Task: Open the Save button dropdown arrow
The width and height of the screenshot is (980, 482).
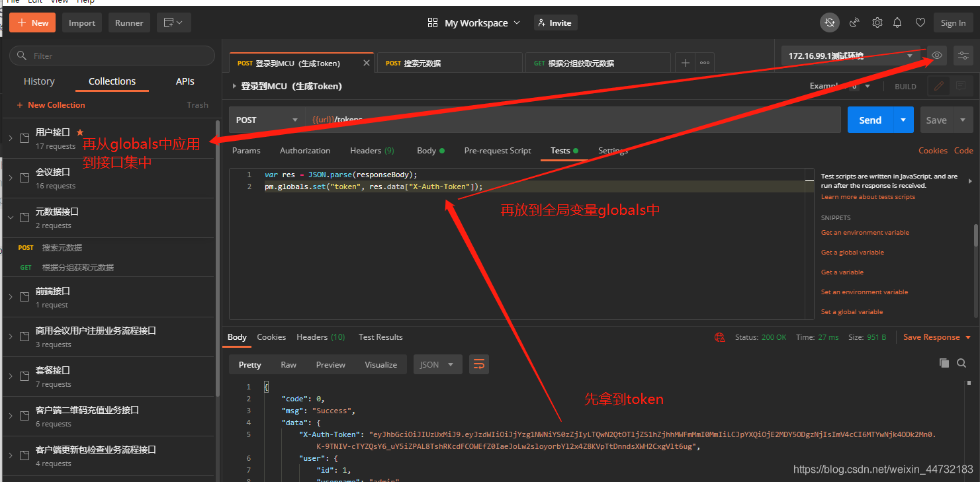Action: pyautogui.click(x=963, y=120)
